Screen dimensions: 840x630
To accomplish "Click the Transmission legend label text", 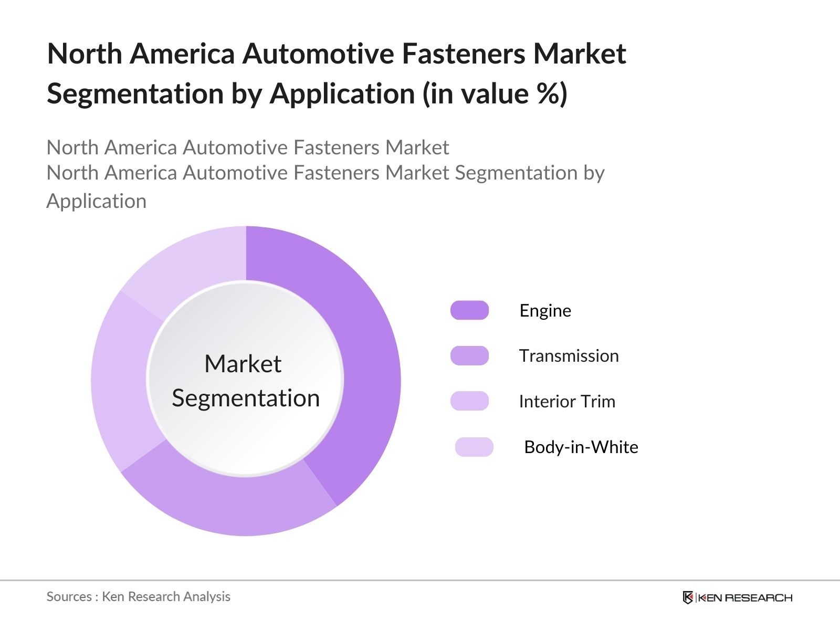I will coord(569,356).
